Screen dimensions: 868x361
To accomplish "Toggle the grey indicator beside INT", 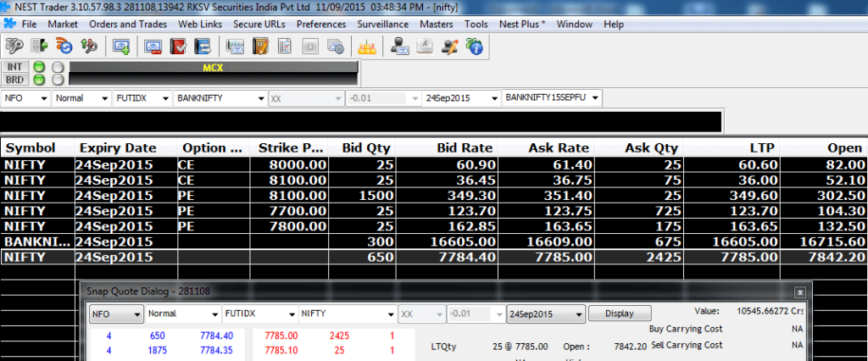I will pos(58,67).
